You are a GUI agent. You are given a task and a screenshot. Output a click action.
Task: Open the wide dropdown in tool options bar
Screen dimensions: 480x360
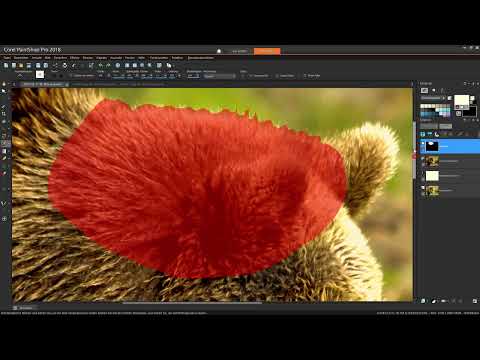(219, 76)
